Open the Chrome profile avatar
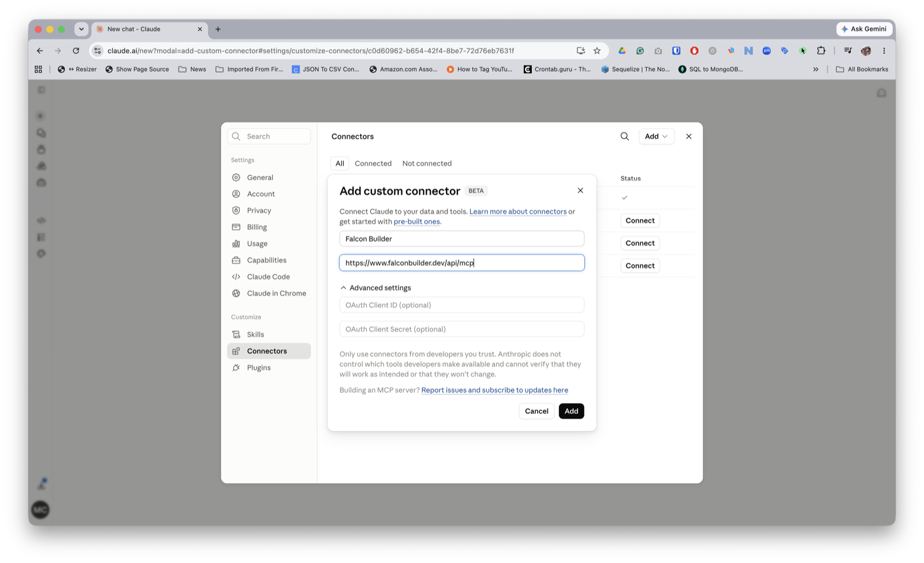 [866, 51]
